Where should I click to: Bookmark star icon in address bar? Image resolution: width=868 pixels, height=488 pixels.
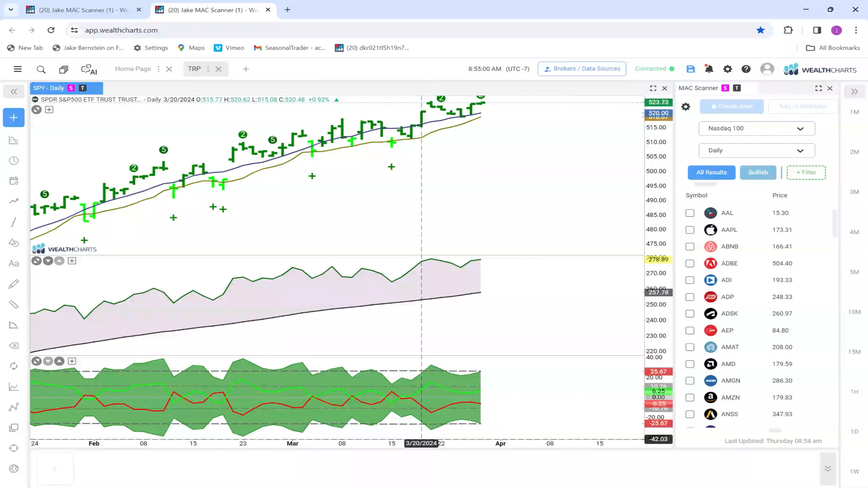pos(760,30)
